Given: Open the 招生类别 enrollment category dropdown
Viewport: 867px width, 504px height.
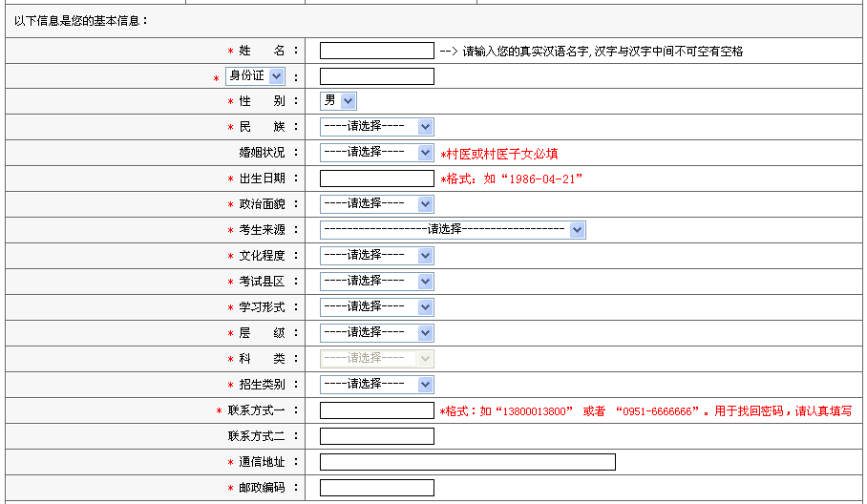Looking at the screenshot, I should 376,384.
